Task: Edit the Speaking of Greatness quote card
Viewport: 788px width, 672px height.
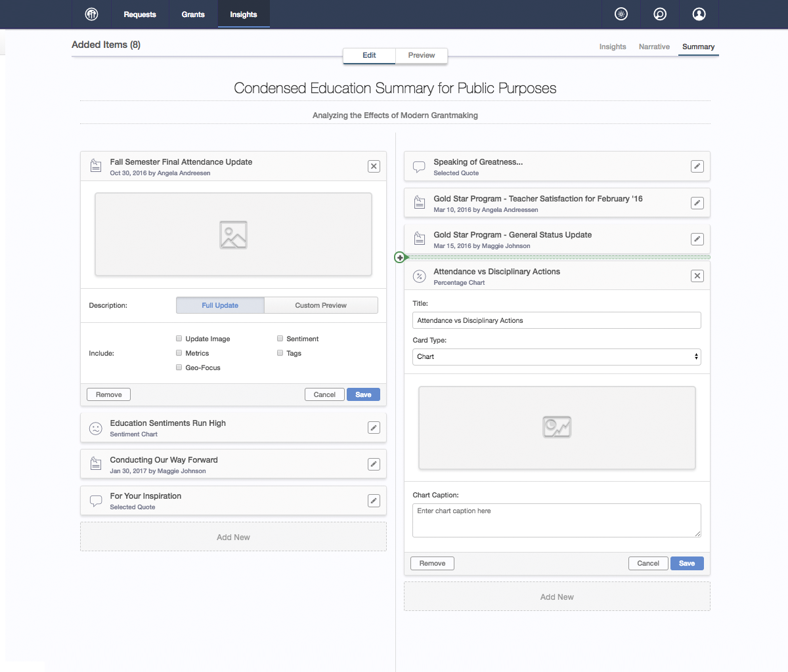Action: click(x=697, y=167)
